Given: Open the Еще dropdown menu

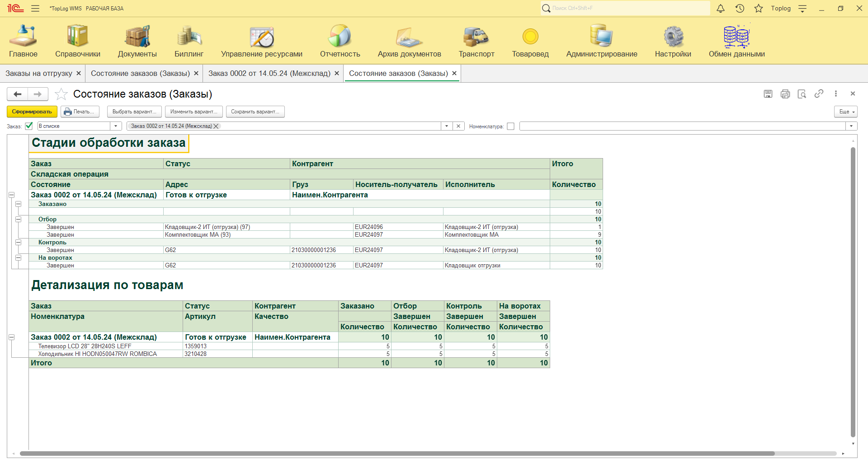Looking at the screenshot, I should (845, 112).
